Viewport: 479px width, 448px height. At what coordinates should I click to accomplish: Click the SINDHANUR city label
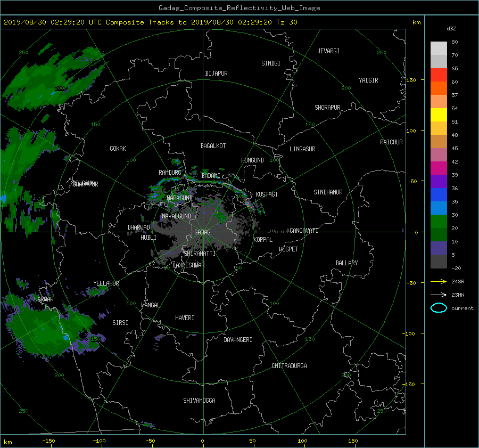(x=328, y=192)
